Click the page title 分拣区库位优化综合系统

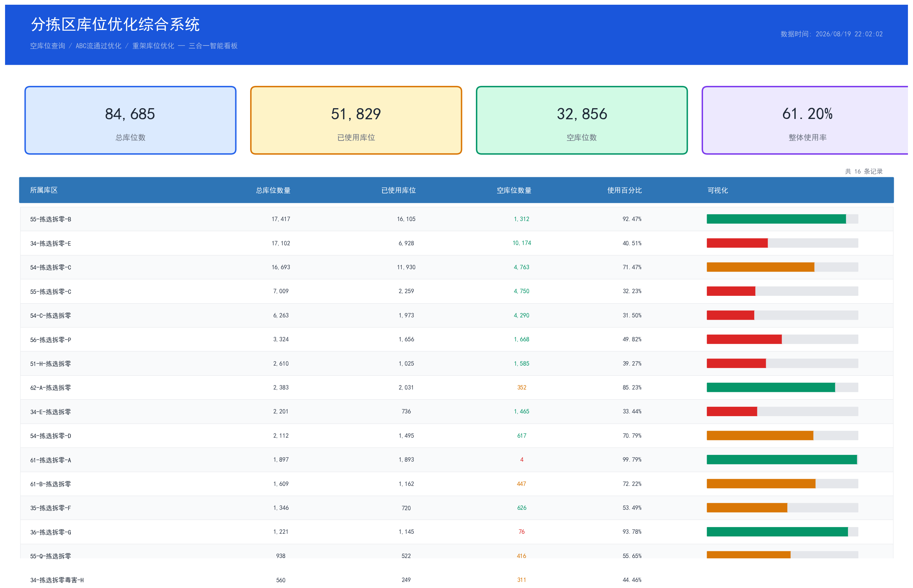coord(115,25)
